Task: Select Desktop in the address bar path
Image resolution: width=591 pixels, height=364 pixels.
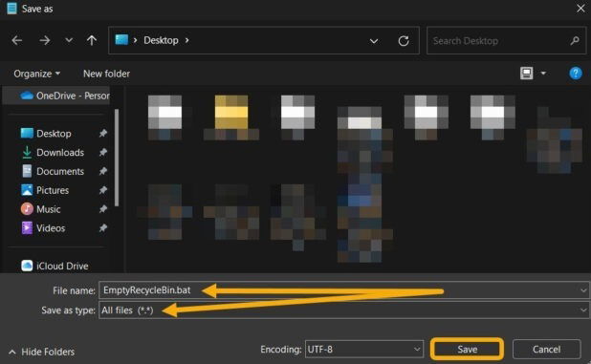Action: pos(161,40)
